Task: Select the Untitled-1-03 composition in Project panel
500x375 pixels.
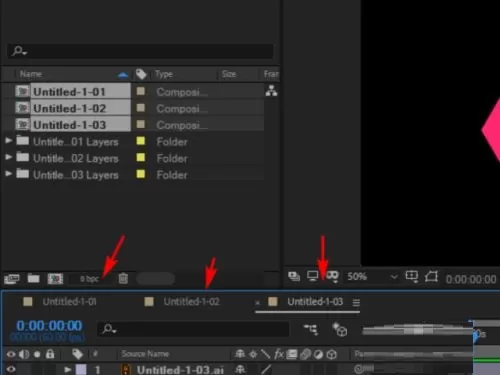Action: tap(69, 125)
